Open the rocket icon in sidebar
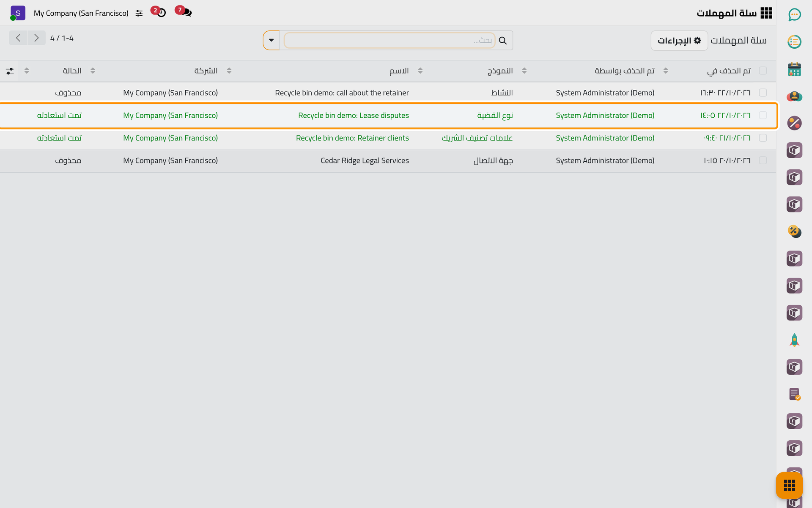 click(x=794, y=340)
